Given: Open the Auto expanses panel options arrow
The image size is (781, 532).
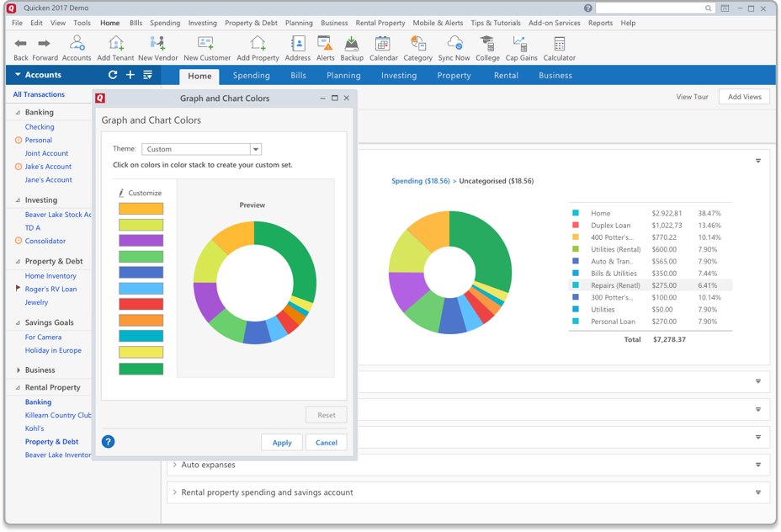Looking at the screenshot, I should point(758,465).
